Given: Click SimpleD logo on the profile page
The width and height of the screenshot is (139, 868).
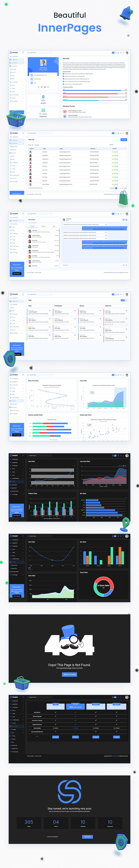Looking at the screenshot, I should [14, 53].
